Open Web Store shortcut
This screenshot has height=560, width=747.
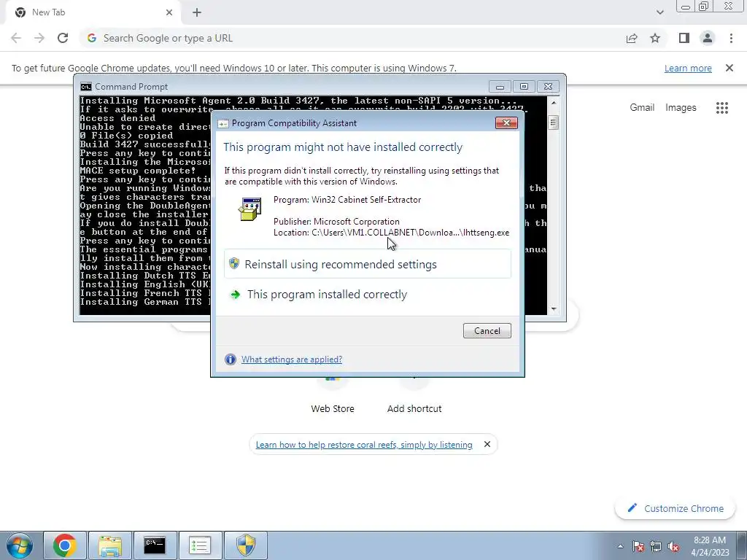(333, 408)
